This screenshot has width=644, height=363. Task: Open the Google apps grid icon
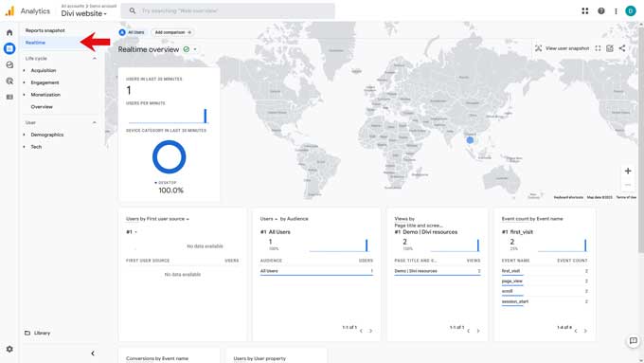pyautogui.click(x=585, y=11)
